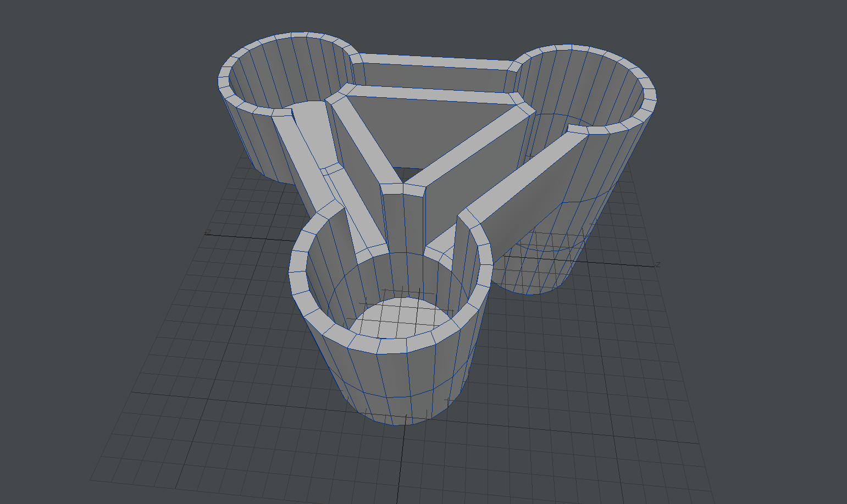Click the -Z axis label on the right
847x504 pixels.
click(x=657, y=265)
